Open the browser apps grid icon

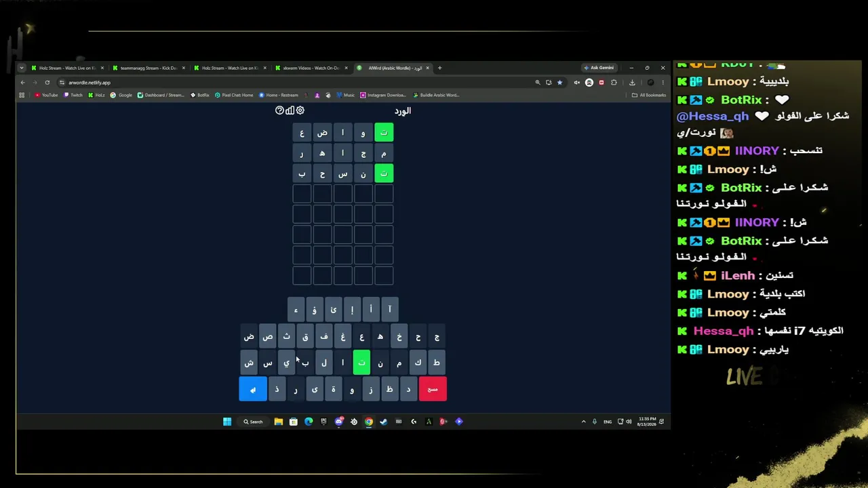click(22, 95)
